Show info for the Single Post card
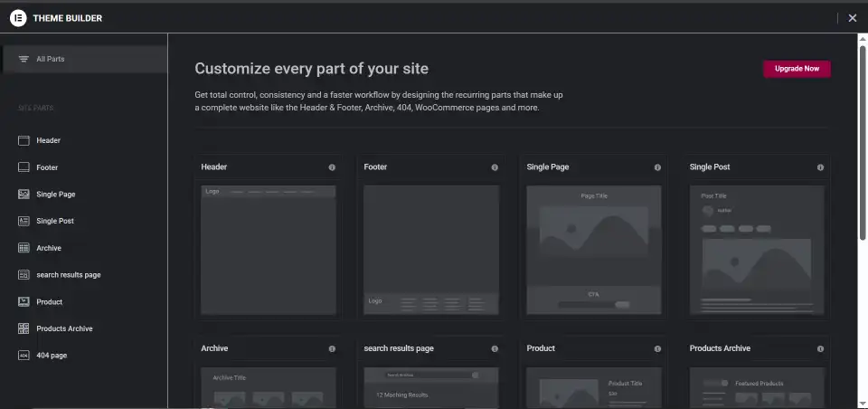Viewport: 868px width, 409px height. click(820, 167)
